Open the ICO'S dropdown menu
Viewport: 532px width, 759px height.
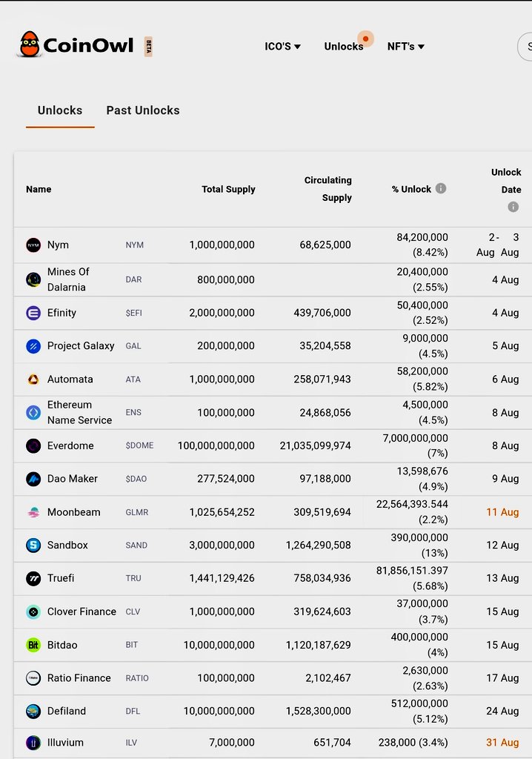click(283, 47)
